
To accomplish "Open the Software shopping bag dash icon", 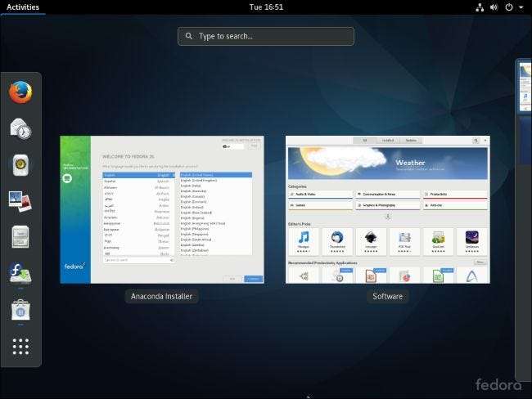I will 20,309.
